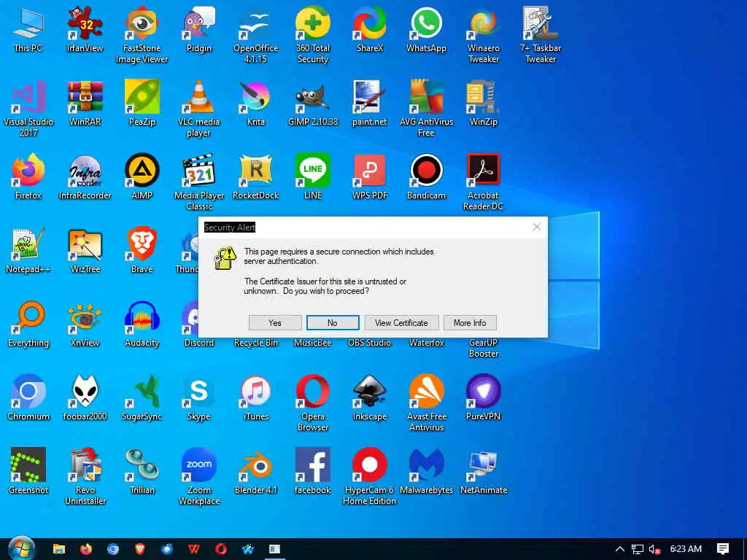747x560 pixels.
Task: Open View Certificate in Security Alert
Action: (x=401, y=323)
